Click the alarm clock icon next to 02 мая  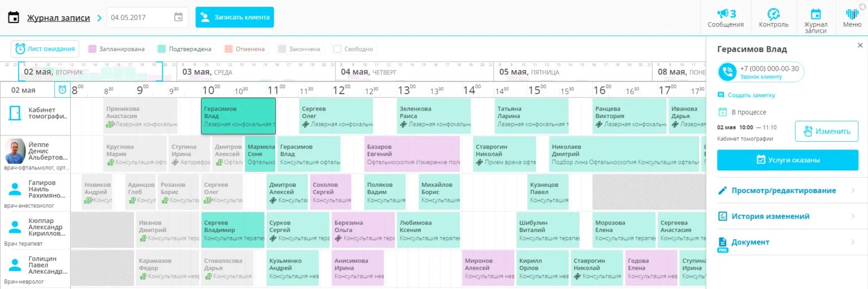62,90
